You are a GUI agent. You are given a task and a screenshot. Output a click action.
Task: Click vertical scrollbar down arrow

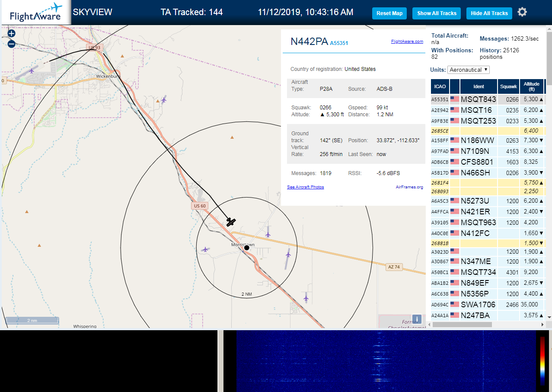coord(549,317)
